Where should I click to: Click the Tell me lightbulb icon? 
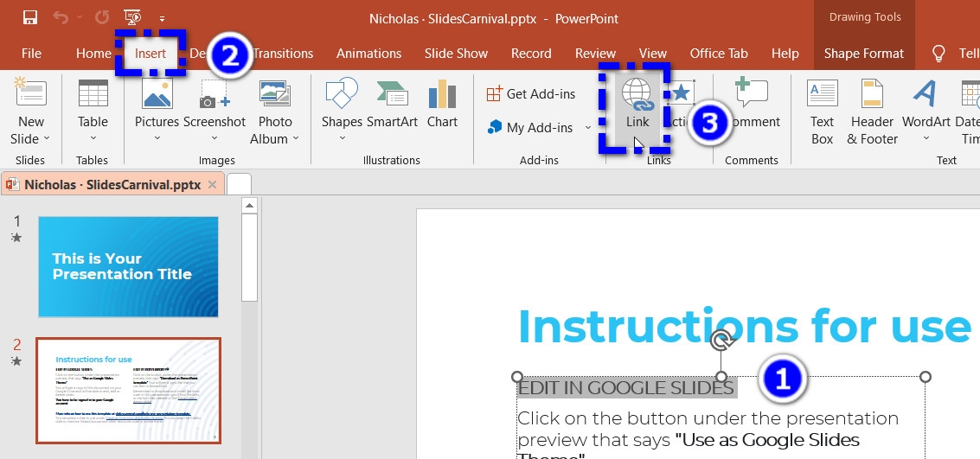click(938, 53)
